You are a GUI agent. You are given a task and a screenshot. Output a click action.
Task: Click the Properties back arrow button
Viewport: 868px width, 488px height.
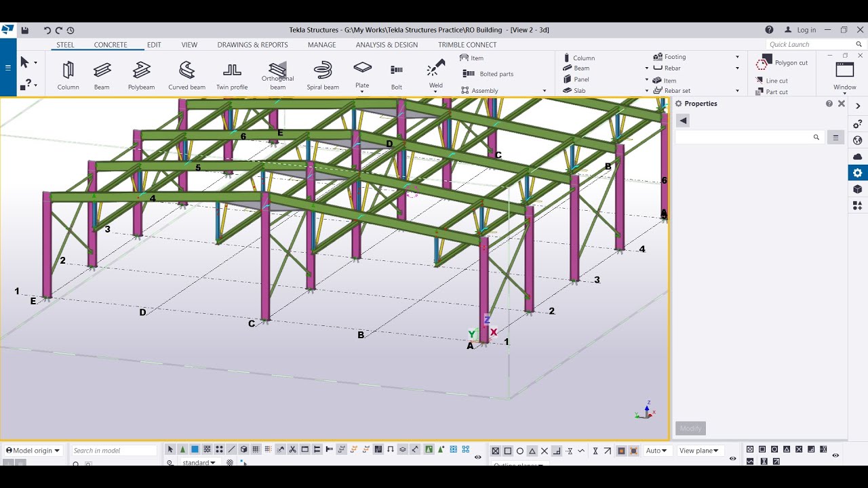(683, 121)
